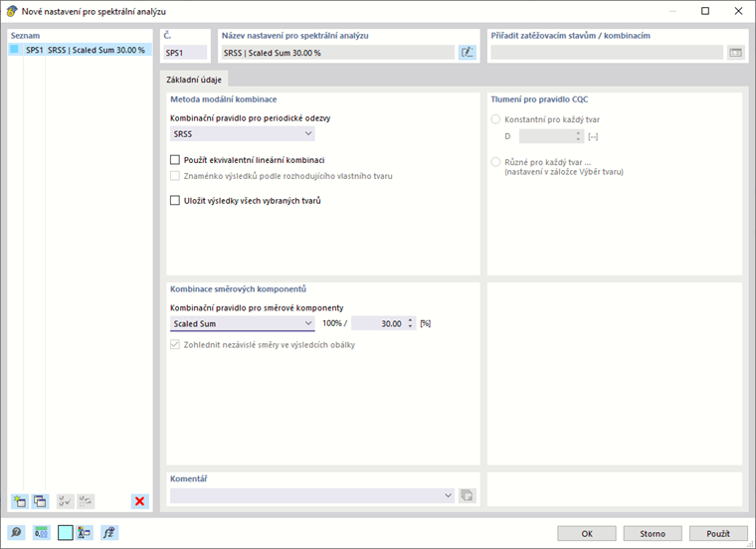Click the Přiřadit zatěžovacím stavům field
The image size is (756, 549).
[607, 53]
